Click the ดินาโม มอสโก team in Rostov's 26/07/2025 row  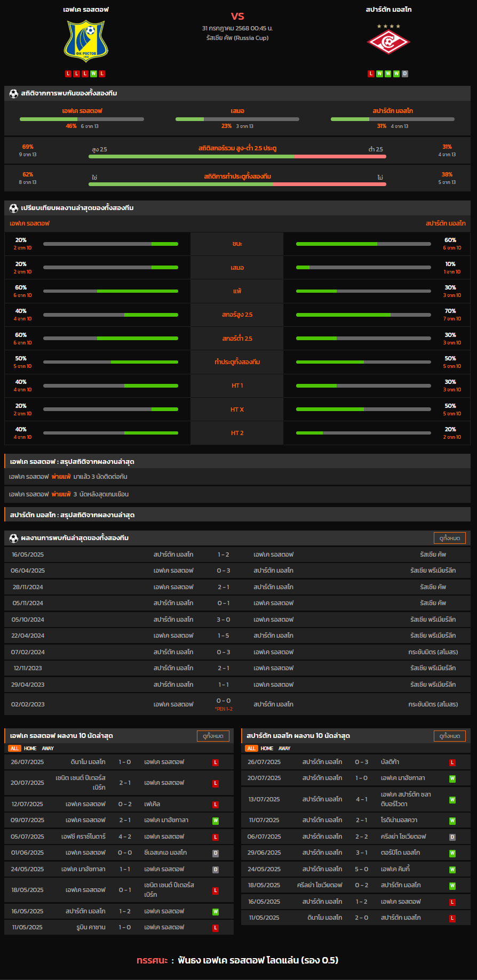88,762
